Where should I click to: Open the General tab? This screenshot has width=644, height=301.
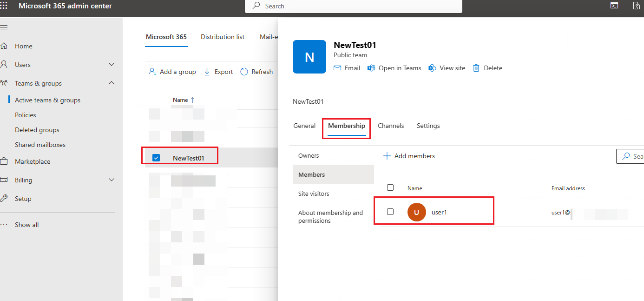click(304, 126)
